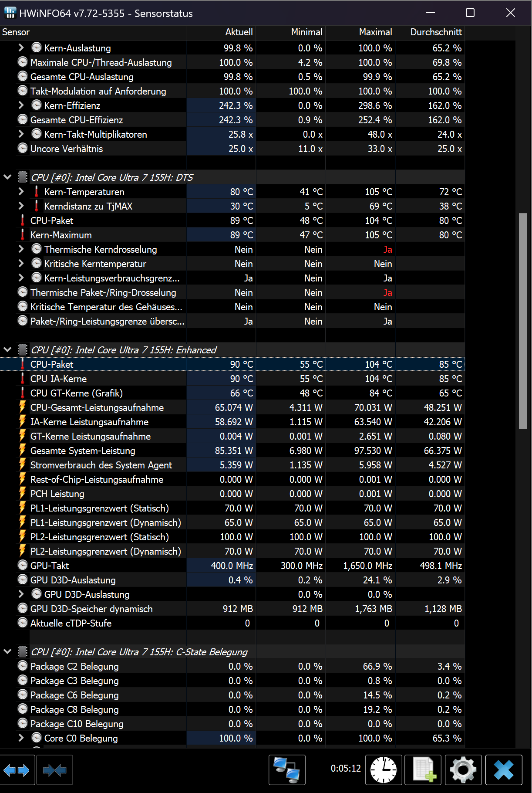Open the network remote monitoring icon
532x793 pixels.
click(287, 770)
